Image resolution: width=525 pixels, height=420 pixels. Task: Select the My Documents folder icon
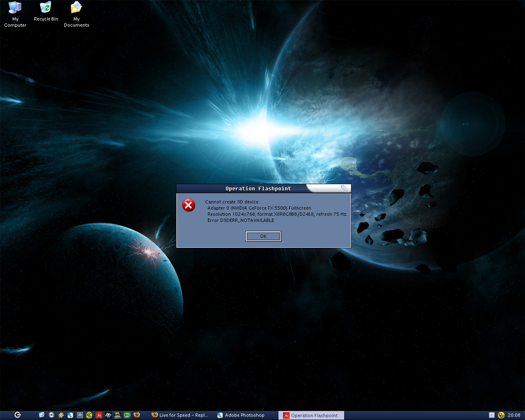(x=76, y=14)
